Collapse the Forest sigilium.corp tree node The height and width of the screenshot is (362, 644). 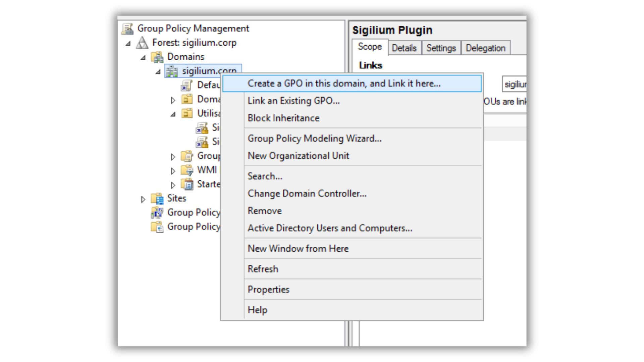128,43
